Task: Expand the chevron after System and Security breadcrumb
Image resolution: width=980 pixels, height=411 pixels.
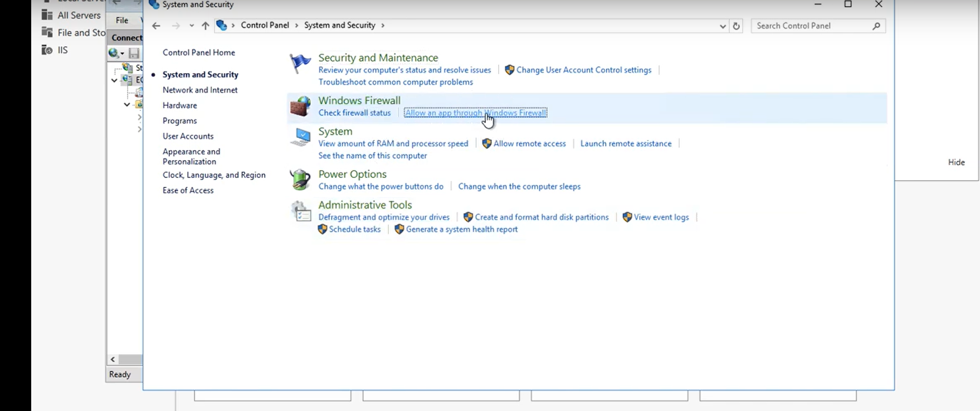Action: click(383, 26)
